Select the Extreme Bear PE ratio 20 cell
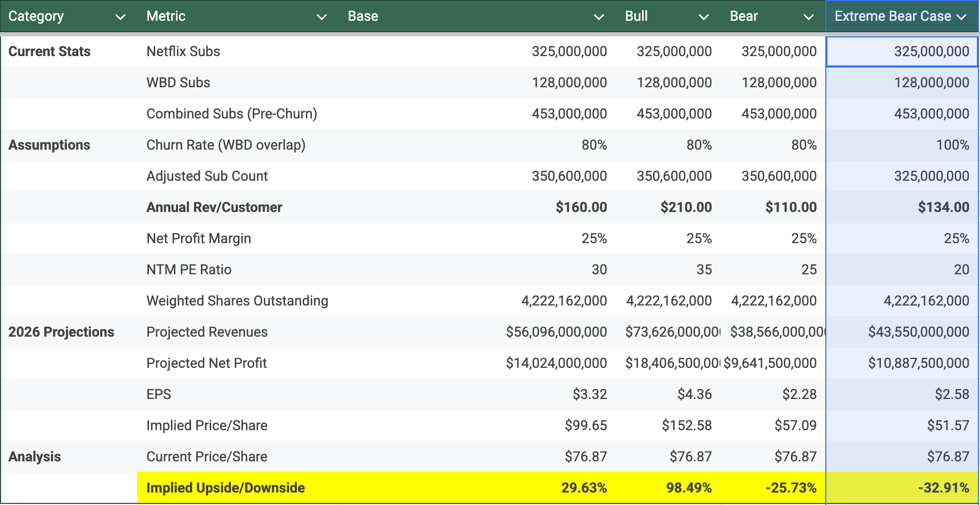 [902, 270]
